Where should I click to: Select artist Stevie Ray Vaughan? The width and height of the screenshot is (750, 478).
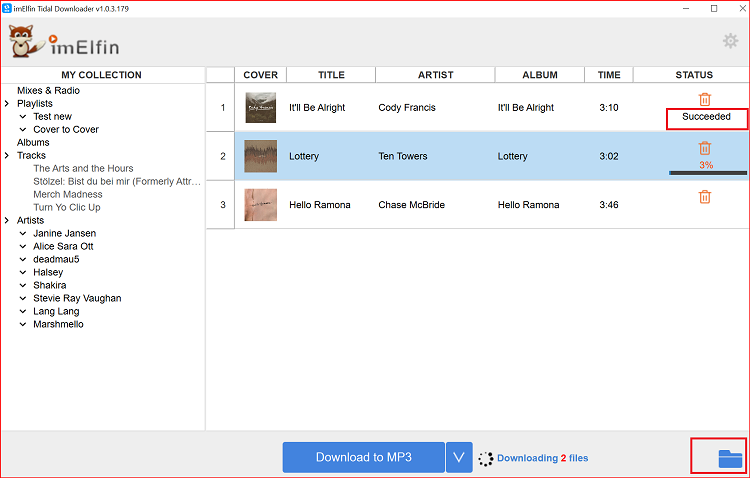click(x=77, y=298)
